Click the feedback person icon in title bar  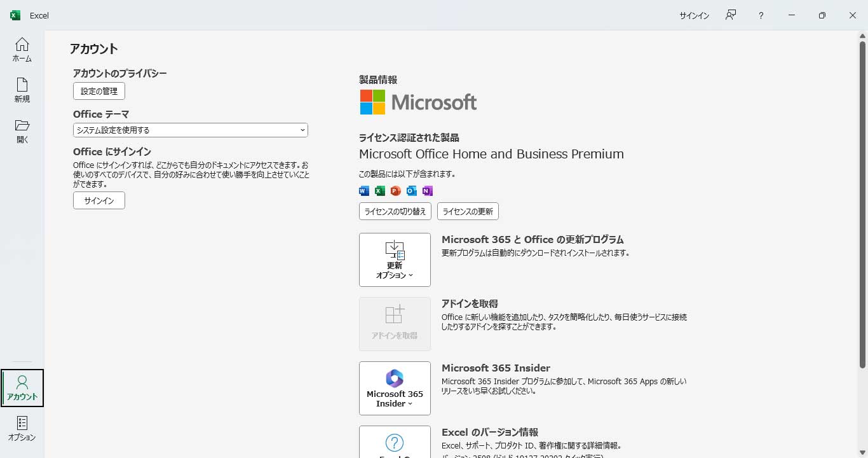coord(731,15)
